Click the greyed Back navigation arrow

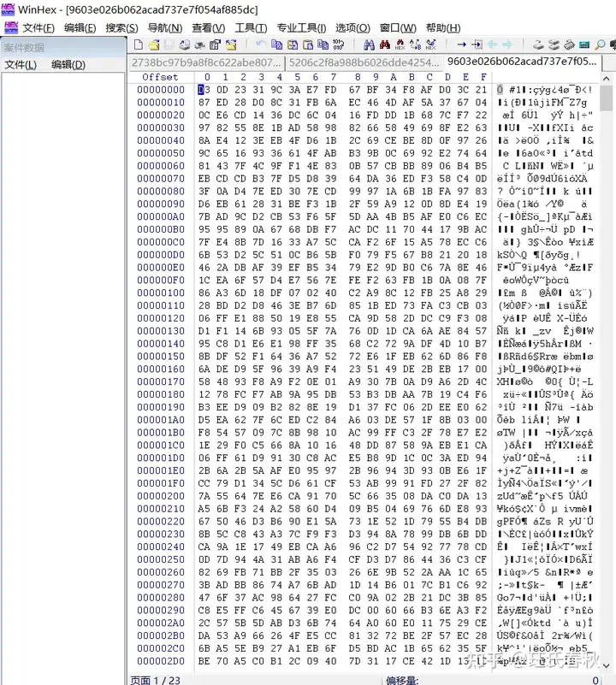click(x=492, y=44)
